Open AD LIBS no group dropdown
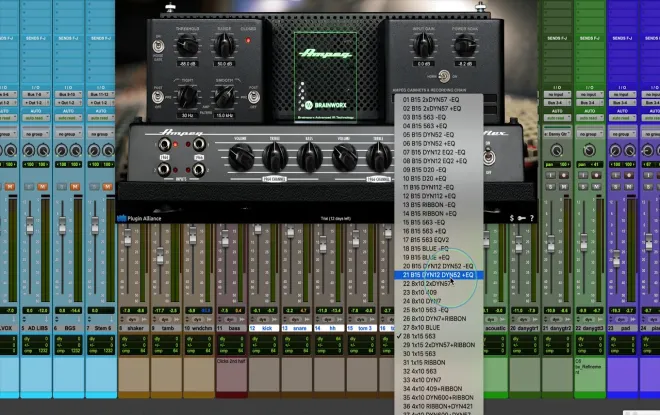660x415 pixels. click(x=35, y=134)
